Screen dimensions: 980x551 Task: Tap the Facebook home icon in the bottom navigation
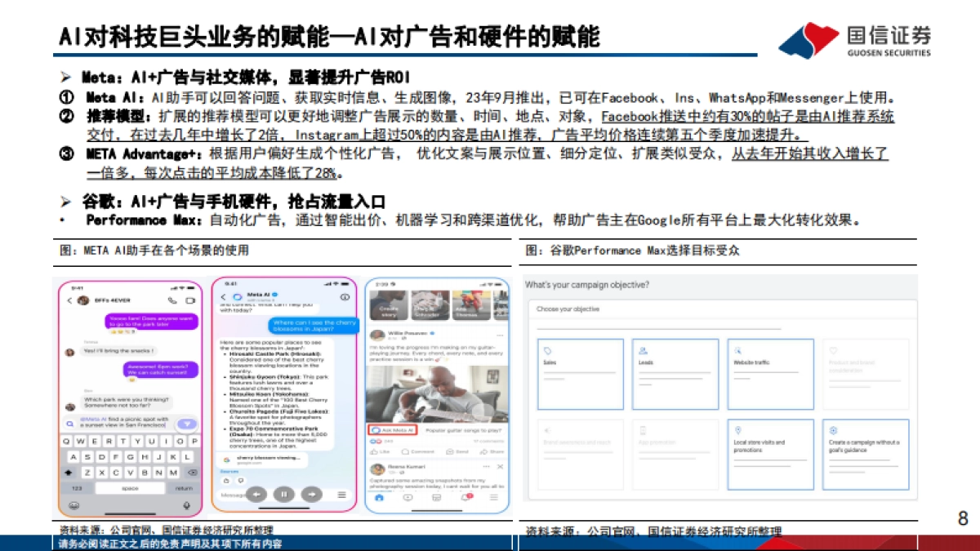379,496
